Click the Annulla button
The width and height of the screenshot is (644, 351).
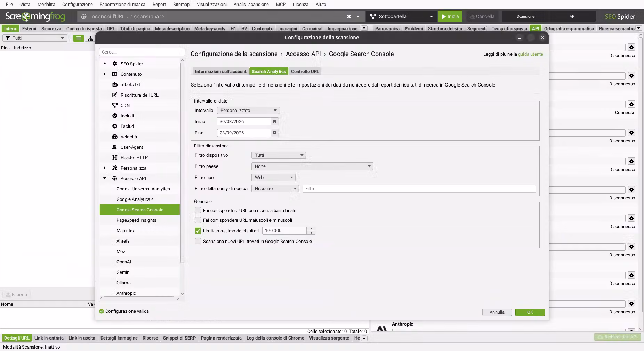click(x=497, y=312)
